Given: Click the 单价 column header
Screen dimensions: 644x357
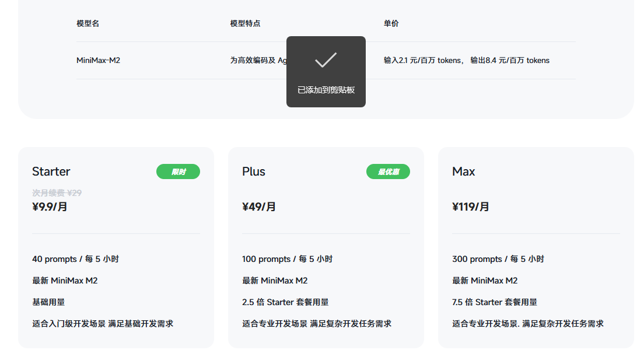Looking at the screenshot, I should coord(390,23).
